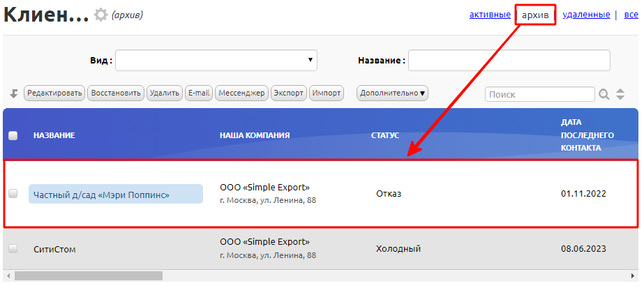Screen dimensions: 644x288
Task: Sort by the НАША КОМПАНИЯ column header
Action: coord(255,135)
